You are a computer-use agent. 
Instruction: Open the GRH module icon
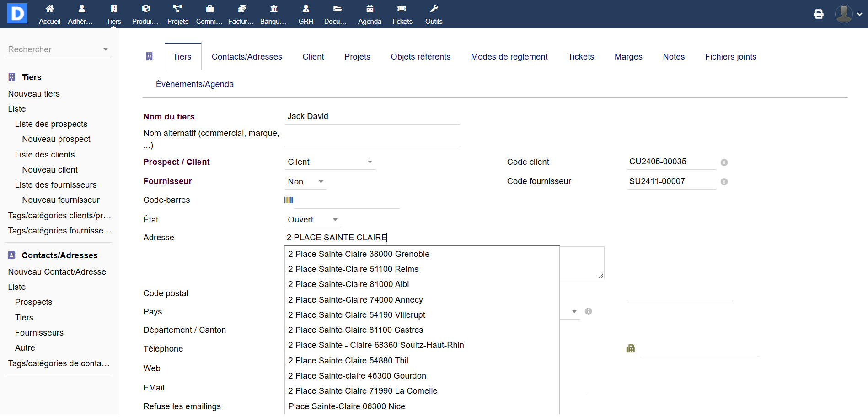[305, 9]
